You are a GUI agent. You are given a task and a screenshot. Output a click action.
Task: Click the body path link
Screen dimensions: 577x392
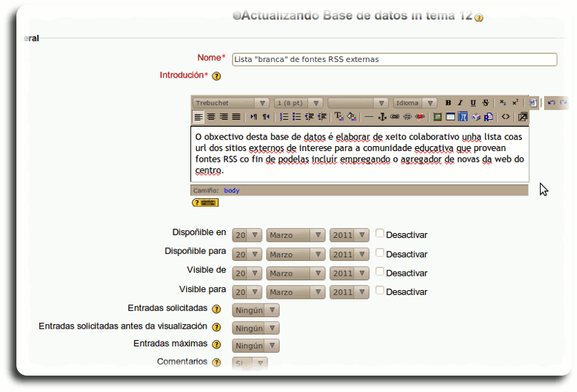232,190
